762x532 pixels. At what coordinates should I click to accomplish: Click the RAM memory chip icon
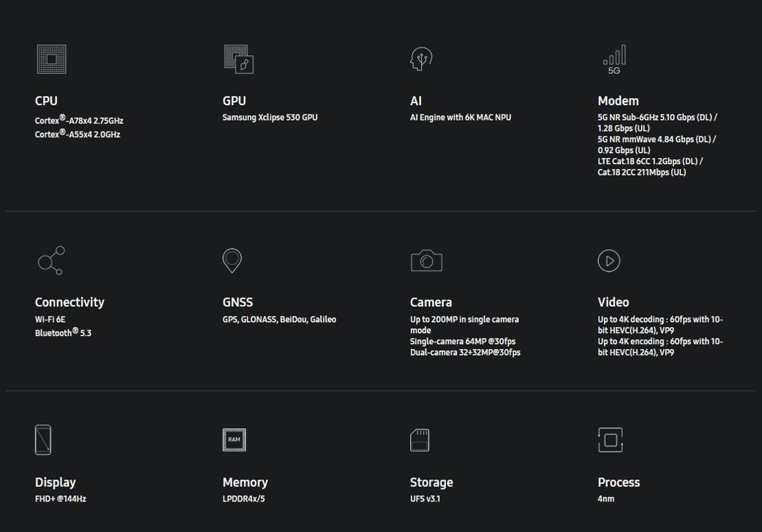[x=234, y=440]
